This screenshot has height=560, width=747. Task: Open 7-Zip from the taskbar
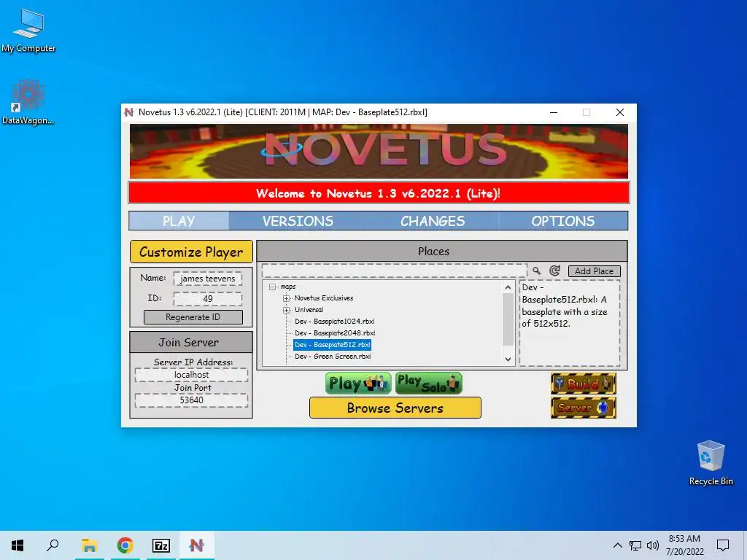tap(161, 545)
